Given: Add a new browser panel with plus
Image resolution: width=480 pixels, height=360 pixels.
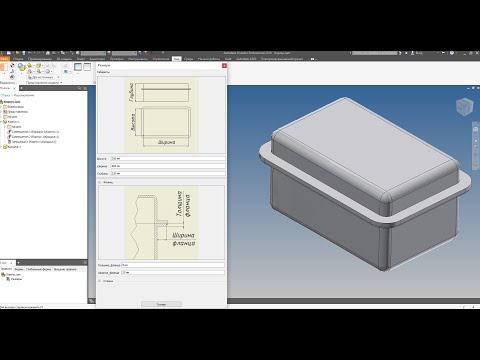Looking at the screenshot, I should point(21,88).
